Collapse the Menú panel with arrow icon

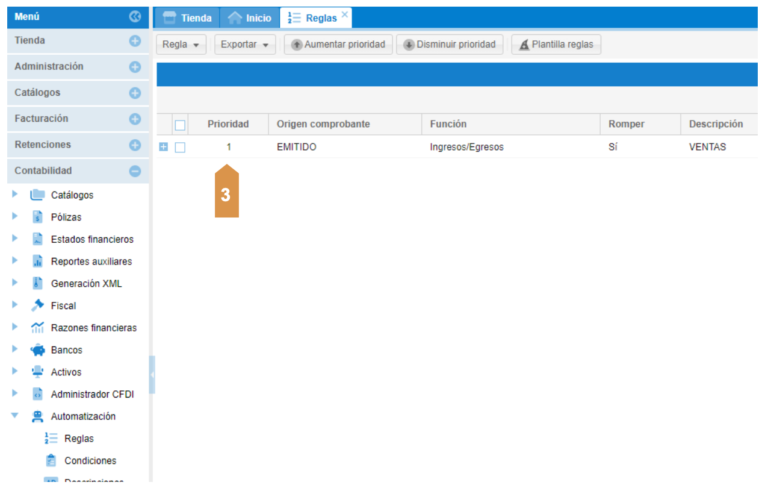click(x=135, y=17)
